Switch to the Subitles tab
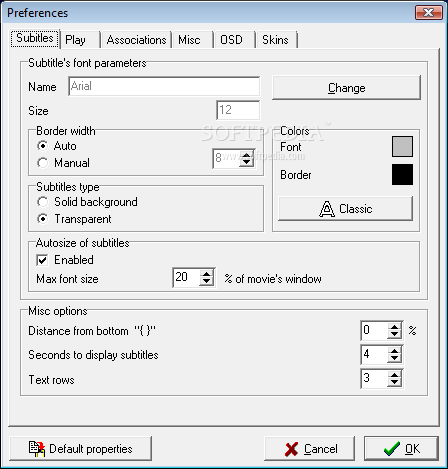The height and width of the screenshot is (469, 448). (x=35, y=39)
